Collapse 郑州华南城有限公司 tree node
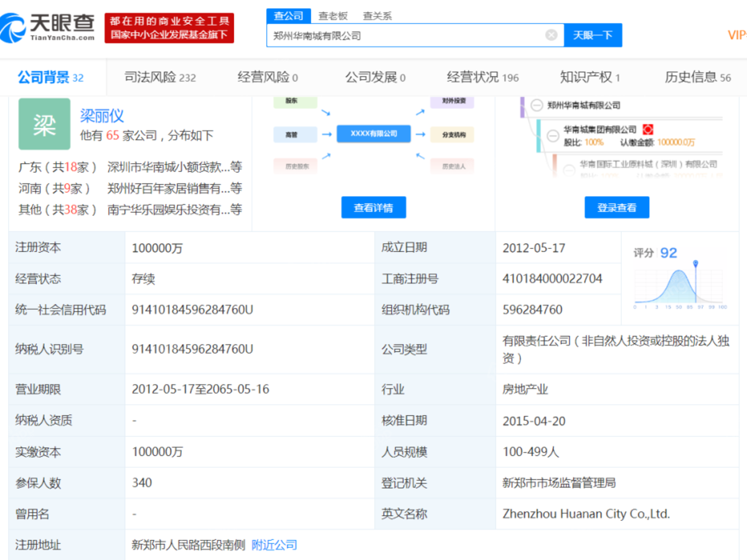 coord(537,105)
